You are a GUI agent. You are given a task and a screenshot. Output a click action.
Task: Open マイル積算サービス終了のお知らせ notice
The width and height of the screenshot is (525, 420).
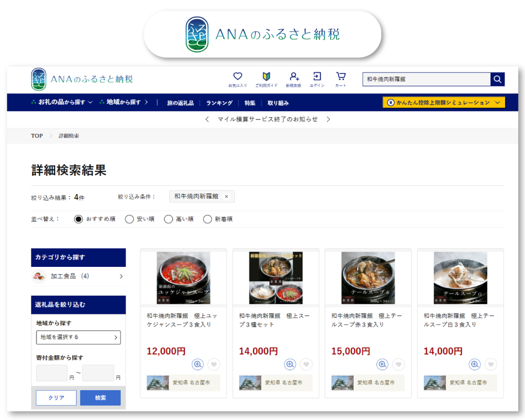pyautogui.click(x=267, y=119)
